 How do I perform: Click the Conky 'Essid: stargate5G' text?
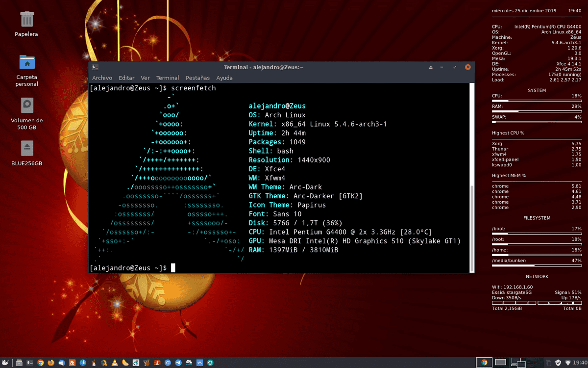pyautogui.click(x=512, y=292)
